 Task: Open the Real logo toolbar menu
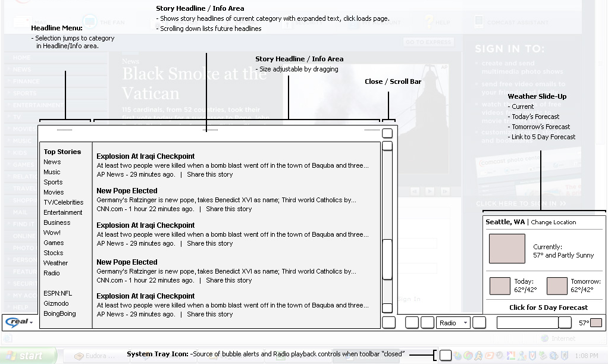(x=20, y=322)
